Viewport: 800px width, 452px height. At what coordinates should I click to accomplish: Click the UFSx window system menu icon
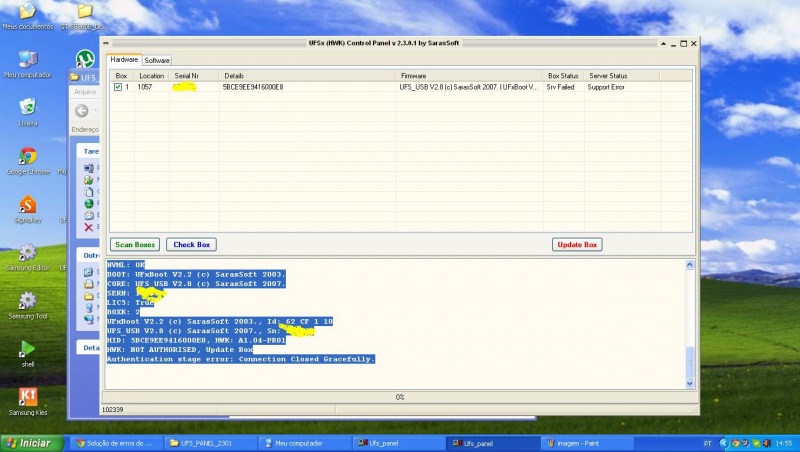tap(106, 43)
